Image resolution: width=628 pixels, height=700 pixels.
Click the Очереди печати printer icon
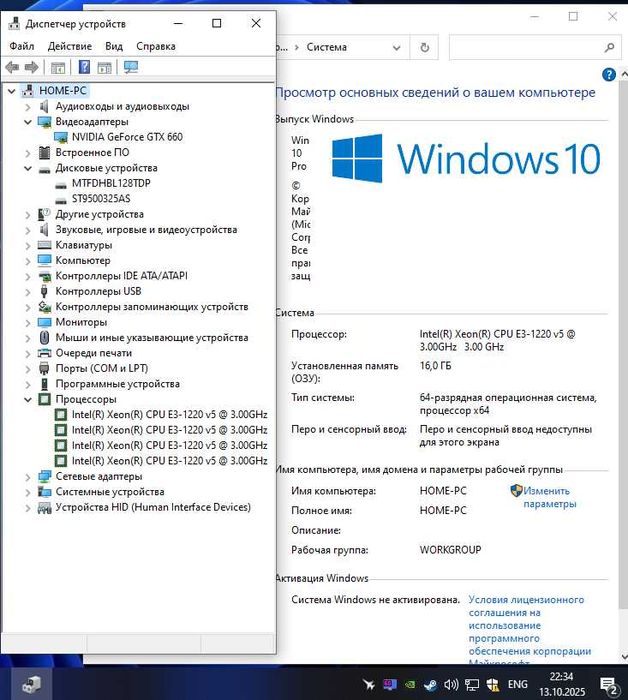pyautogui.click(x=44, y=353)
